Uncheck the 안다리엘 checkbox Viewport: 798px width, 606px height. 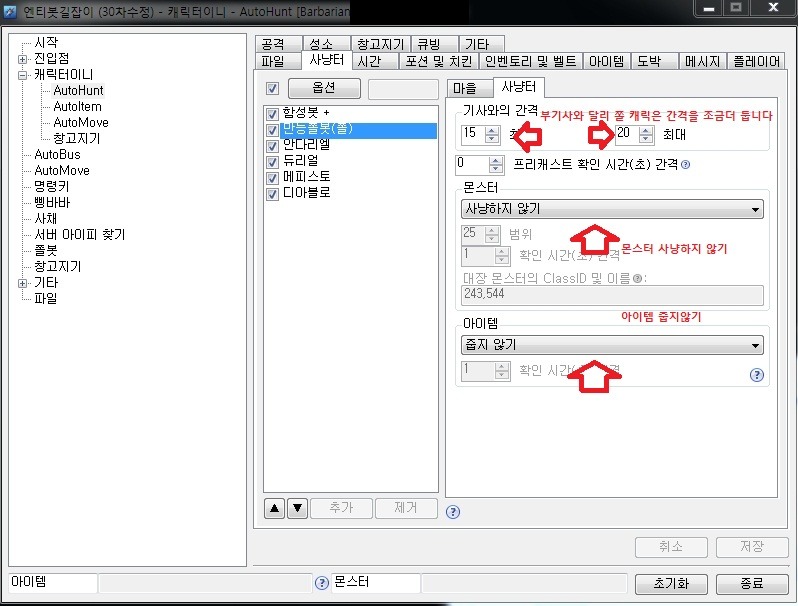coord(272,146)
